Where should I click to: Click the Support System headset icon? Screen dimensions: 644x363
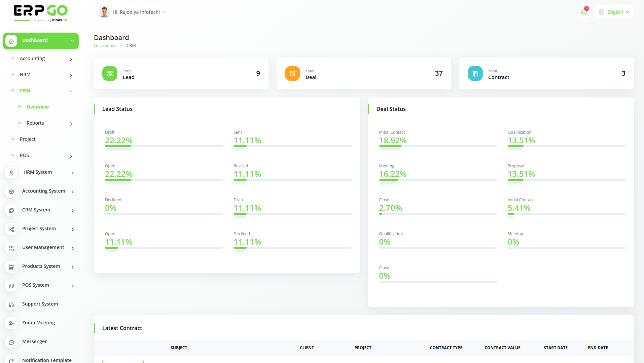[11, 305]
